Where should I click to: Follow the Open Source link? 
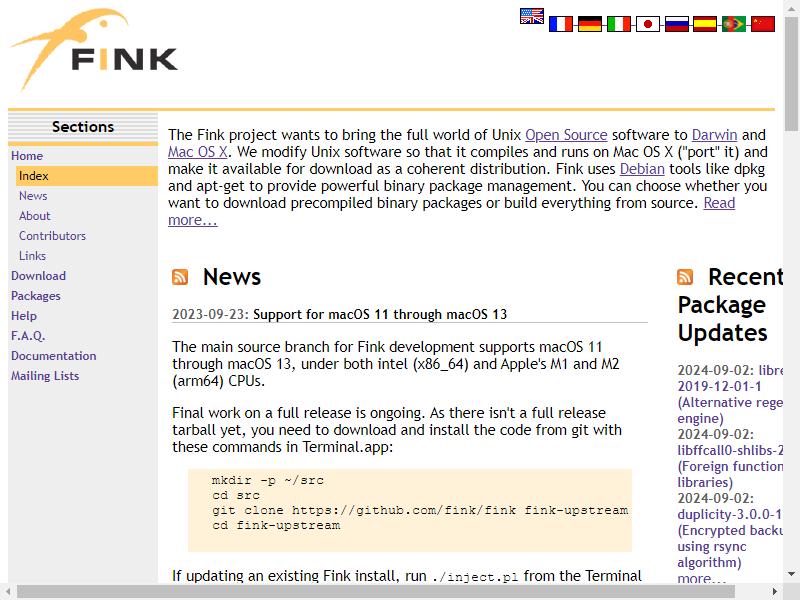pyautogui.click(x=566, y=135)
